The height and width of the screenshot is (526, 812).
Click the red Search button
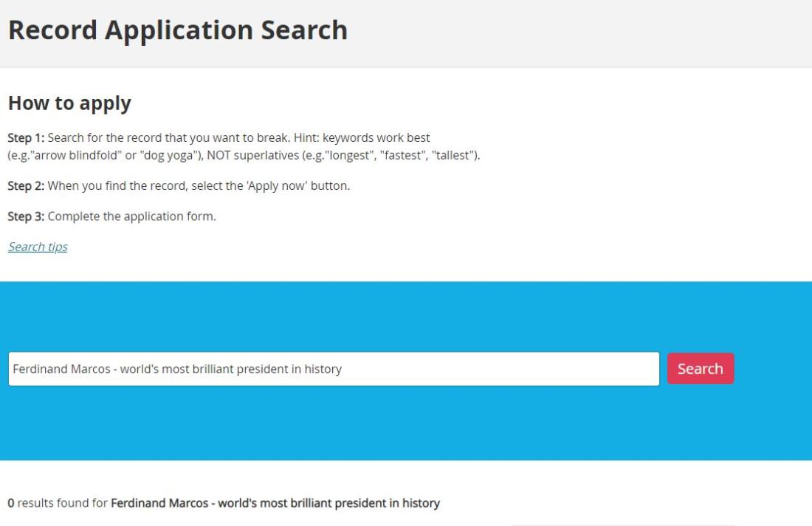click(700, 369)
